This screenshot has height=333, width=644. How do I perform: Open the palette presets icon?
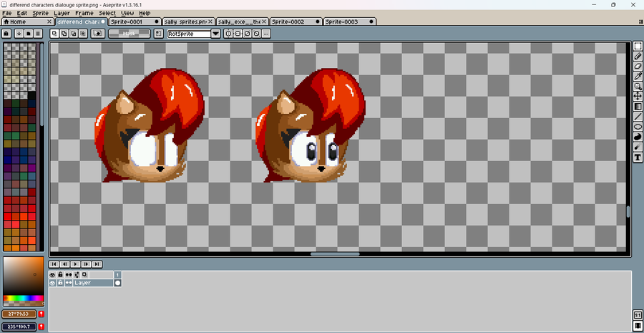[29, 34]
